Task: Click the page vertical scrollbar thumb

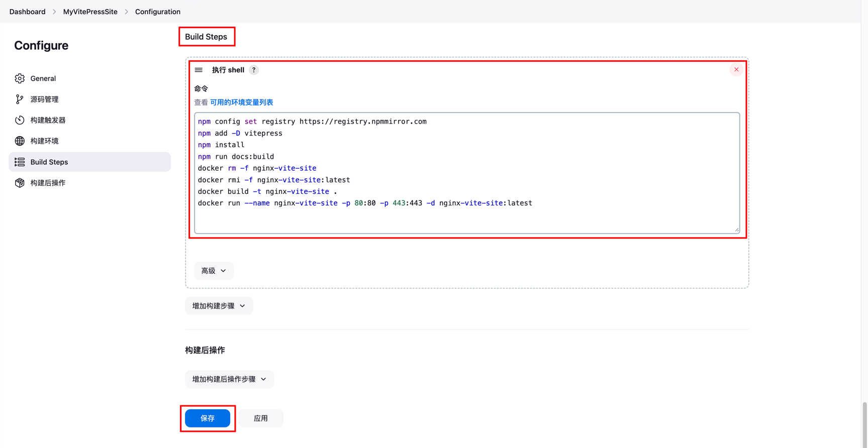Action: click(864, 423)
